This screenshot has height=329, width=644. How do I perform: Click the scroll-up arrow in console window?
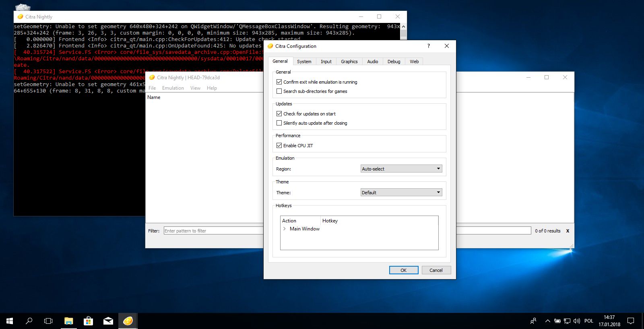tap(403, 27)
